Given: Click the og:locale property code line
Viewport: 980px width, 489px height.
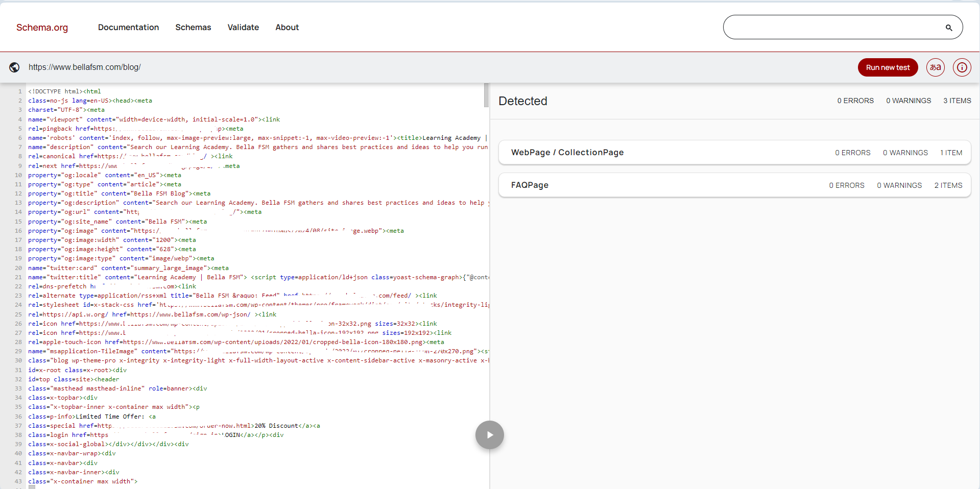Looking at the screenshot, I should [105, 175].
